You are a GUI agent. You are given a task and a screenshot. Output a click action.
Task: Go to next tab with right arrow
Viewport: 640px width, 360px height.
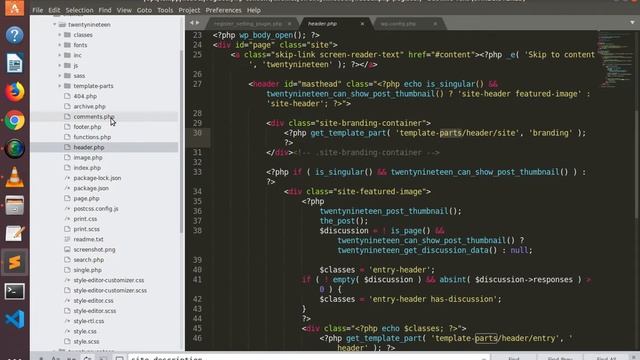pyautogui.click(x=198, y=23)
